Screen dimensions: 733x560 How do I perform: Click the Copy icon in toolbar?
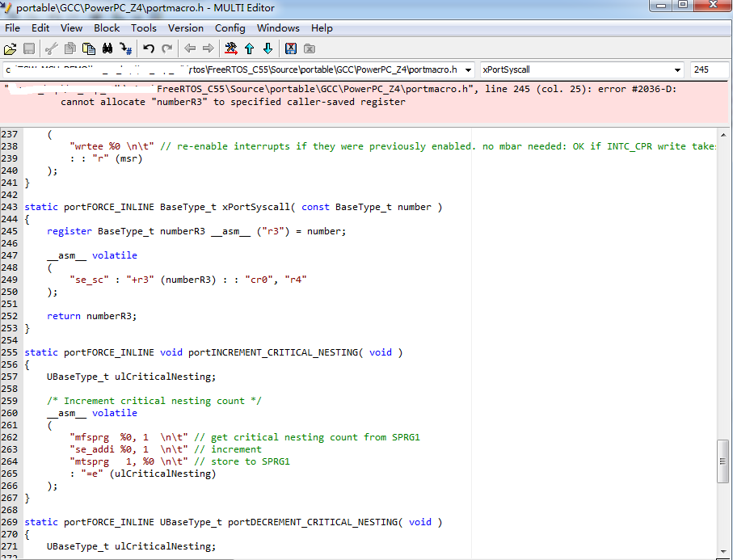(70, 48)
